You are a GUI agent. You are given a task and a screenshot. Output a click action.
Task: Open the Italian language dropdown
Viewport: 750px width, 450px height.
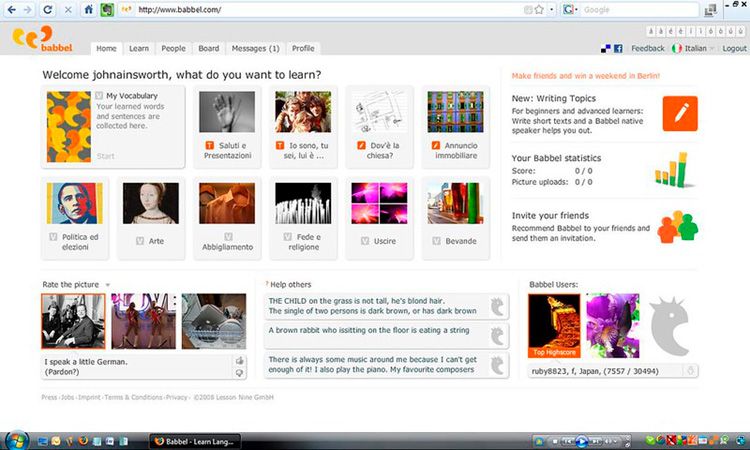coord(692,48)
